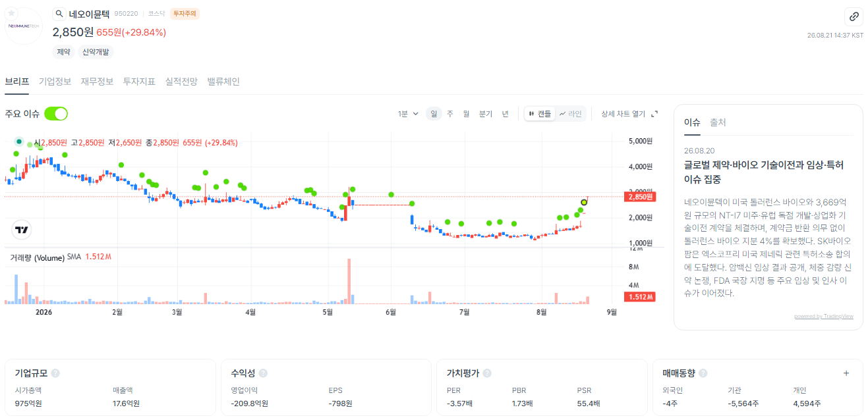Follow the powered by TradingView link

(824, 316)
